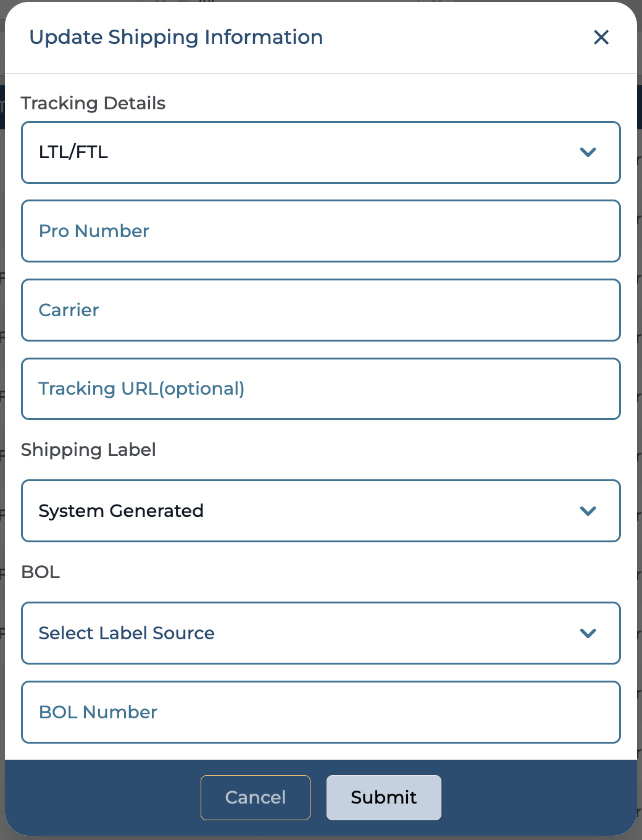The height and width of the screenshot is (840, 642).
Task: Open the LTL/FTL tracking type dropdown
Action: [320, 153]
